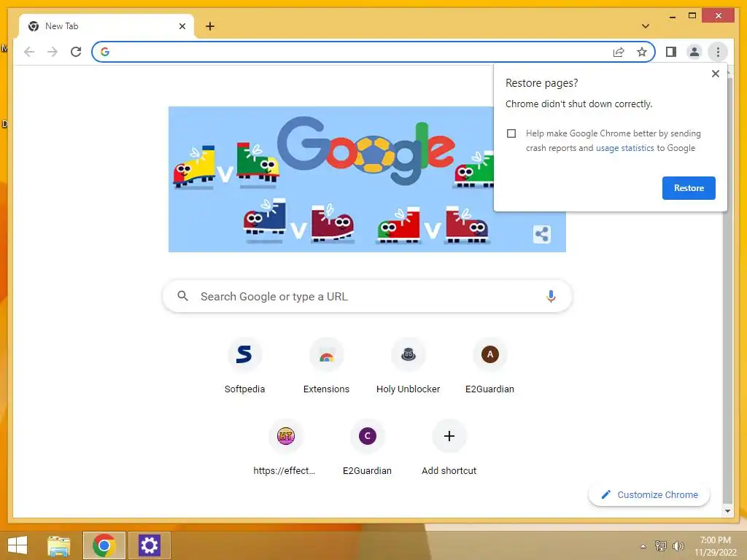Viewport: 747px width, 560px height.
Task: Open Chrome's three-dot menu
Action: click(718, 52)
